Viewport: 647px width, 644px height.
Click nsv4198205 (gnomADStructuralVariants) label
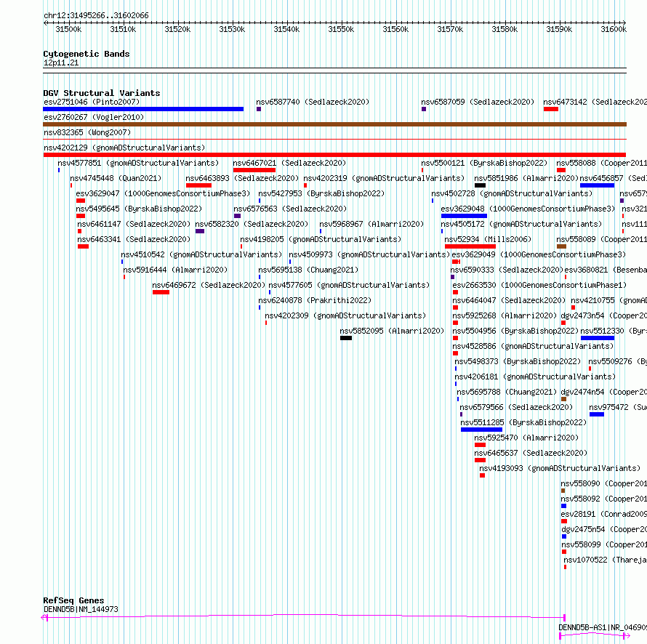(321, 239)
